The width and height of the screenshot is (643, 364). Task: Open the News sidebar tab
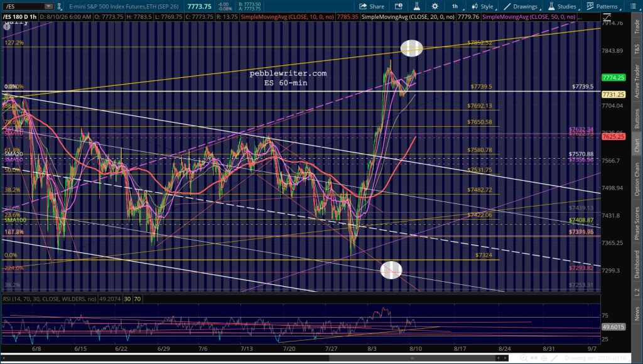point(637,314)
